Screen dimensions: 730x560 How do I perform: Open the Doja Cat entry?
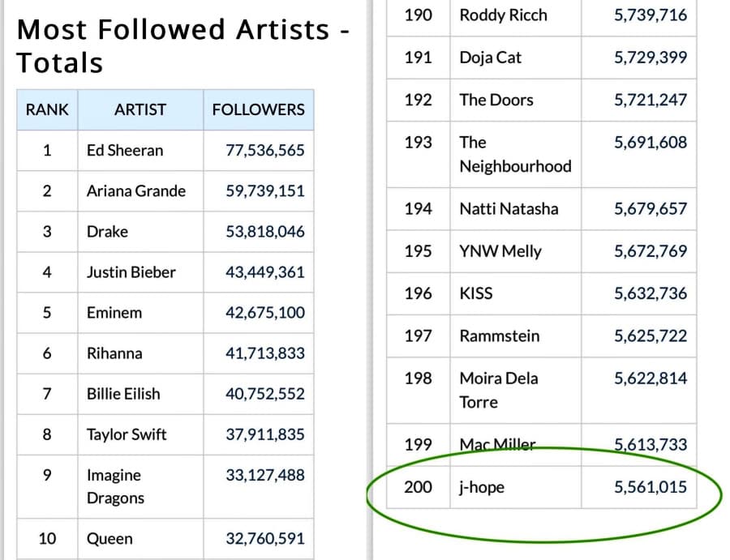[490, 57]
